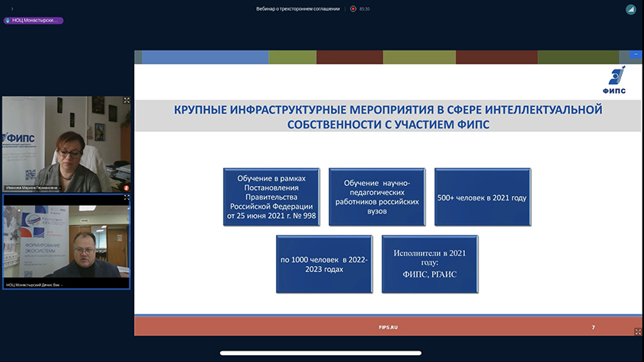Screen dimensions: 644x362
Task: Click the 85:30 recording timer
Action: 365,9
